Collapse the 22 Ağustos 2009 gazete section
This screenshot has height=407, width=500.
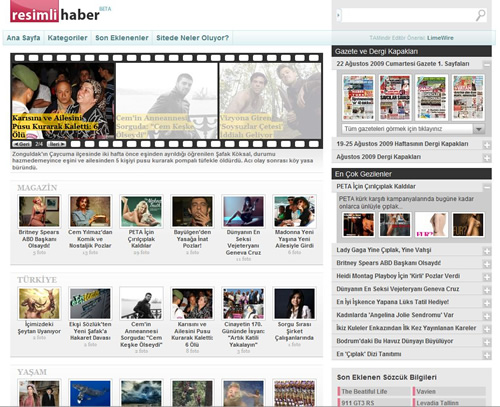487,65
